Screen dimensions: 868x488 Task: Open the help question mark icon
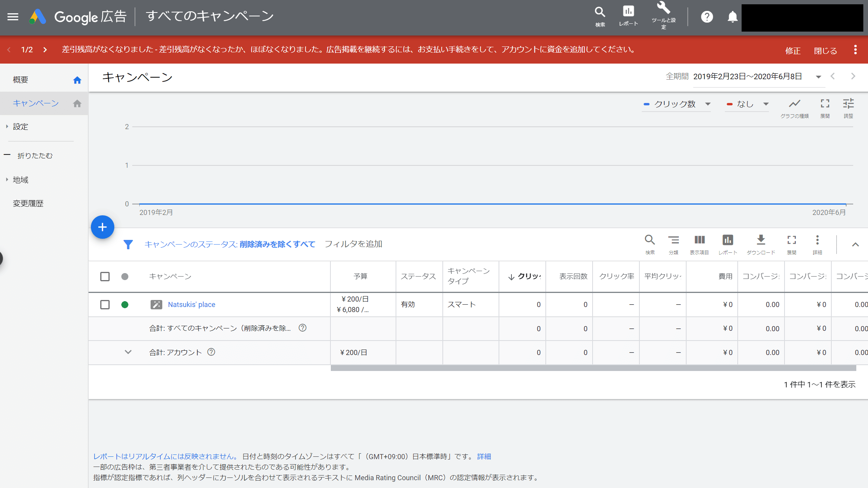[x=707, y=17]
